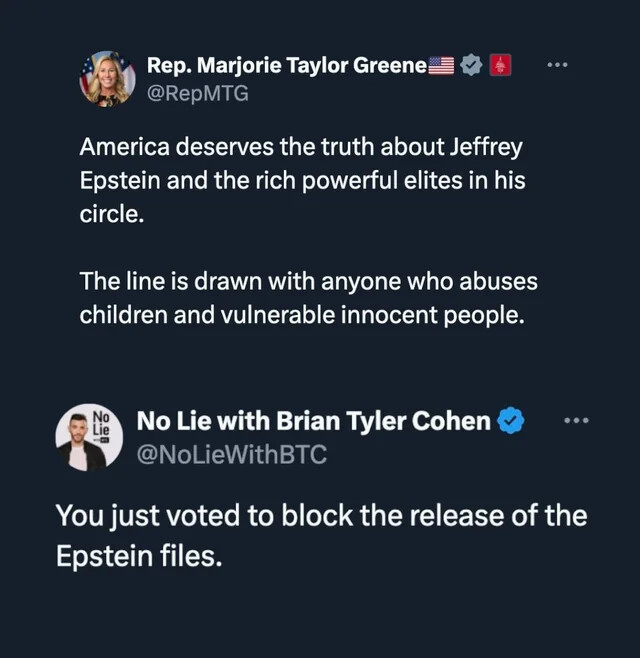Open the three-dot menu on Greene's tweet

point(558,65)
